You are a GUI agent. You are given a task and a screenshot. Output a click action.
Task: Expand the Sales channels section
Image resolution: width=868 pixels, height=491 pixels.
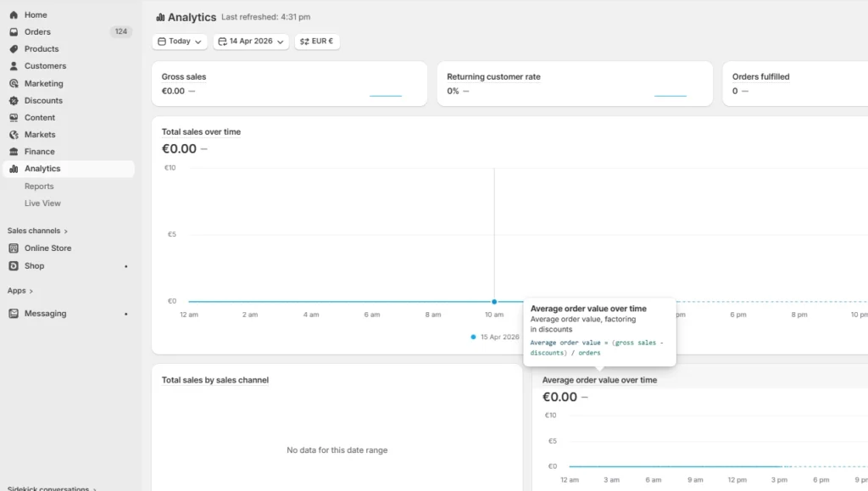[x=37, y=231]
